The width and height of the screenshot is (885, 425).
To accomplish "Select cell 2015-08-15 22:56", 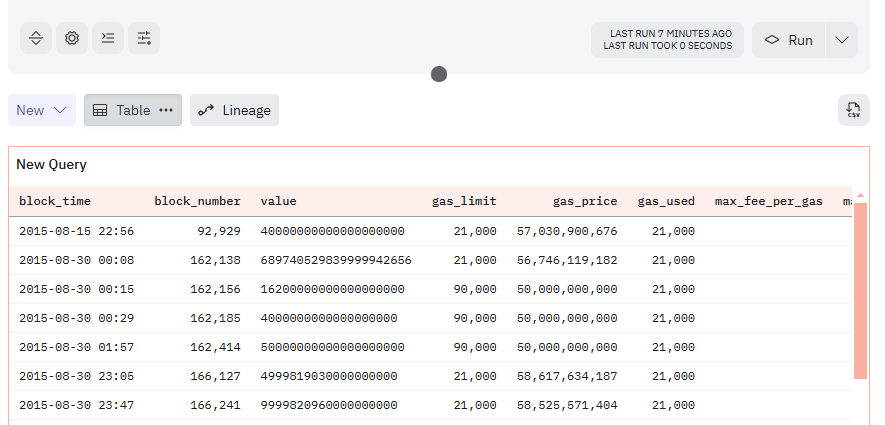I will (76, 231).
